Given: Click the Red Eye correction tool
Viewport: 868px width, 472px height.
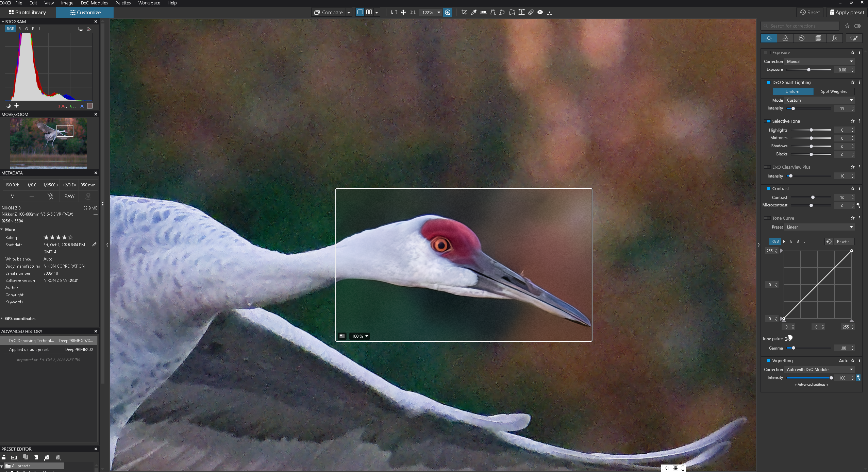Looking at the screenshot, I should (x=540, y=12).
